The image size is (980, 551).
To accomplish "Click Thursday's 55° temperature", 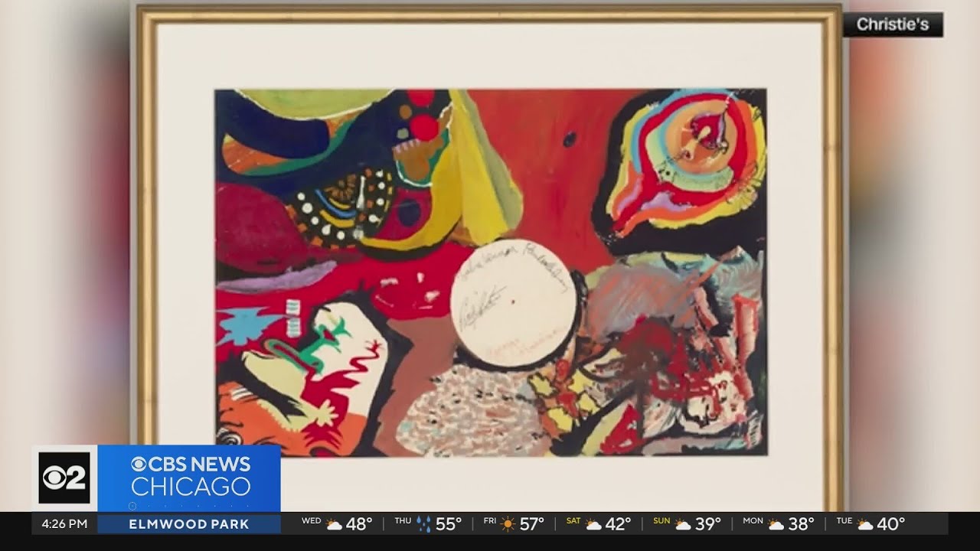I will [x=449, y=524].
